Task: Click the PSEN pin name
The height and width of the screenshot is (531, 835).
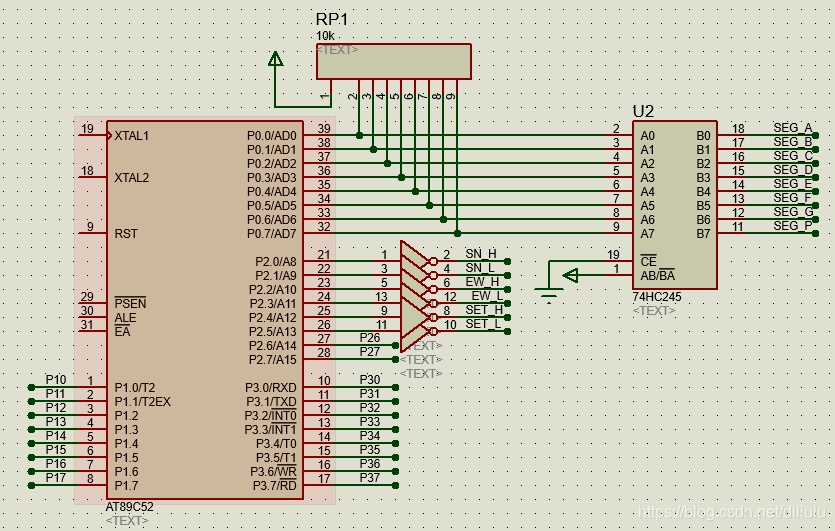Action: point(130,304)
